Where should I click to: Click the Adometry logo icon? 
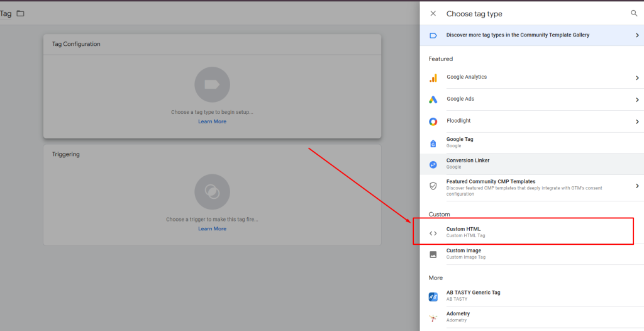(433, 317)
